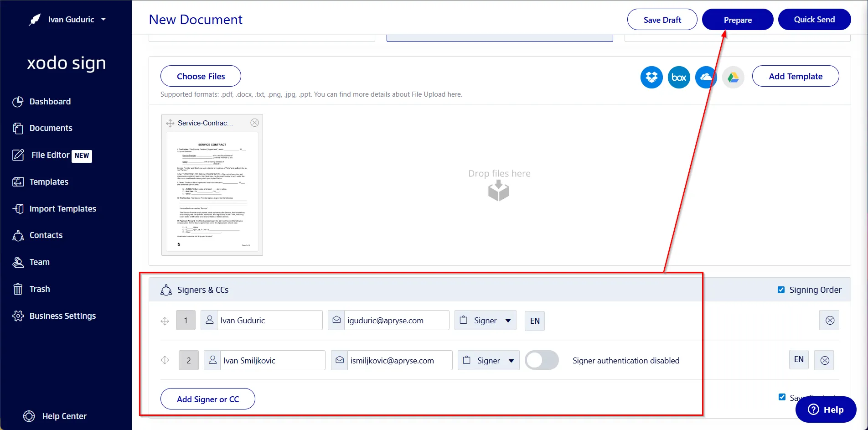Change language EN for Ivan Guduric
Screen dimensions: 868x430
coord(535,321)
